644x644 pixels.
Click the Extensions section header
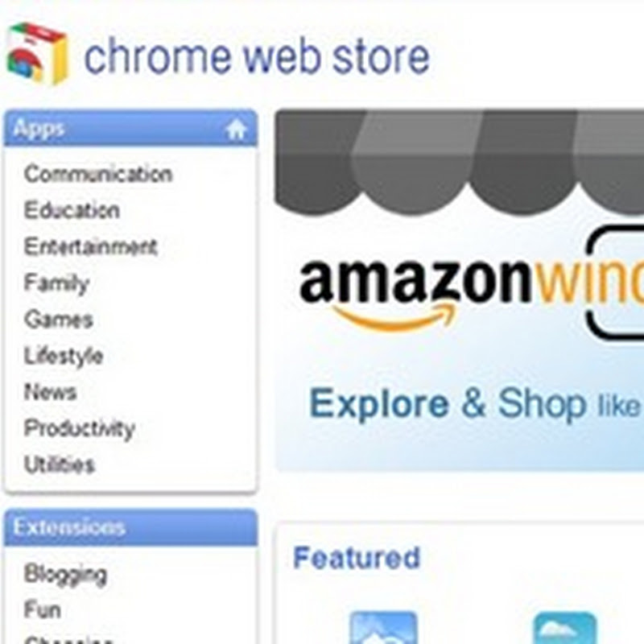pyautogui.click(x=130, y=527)
